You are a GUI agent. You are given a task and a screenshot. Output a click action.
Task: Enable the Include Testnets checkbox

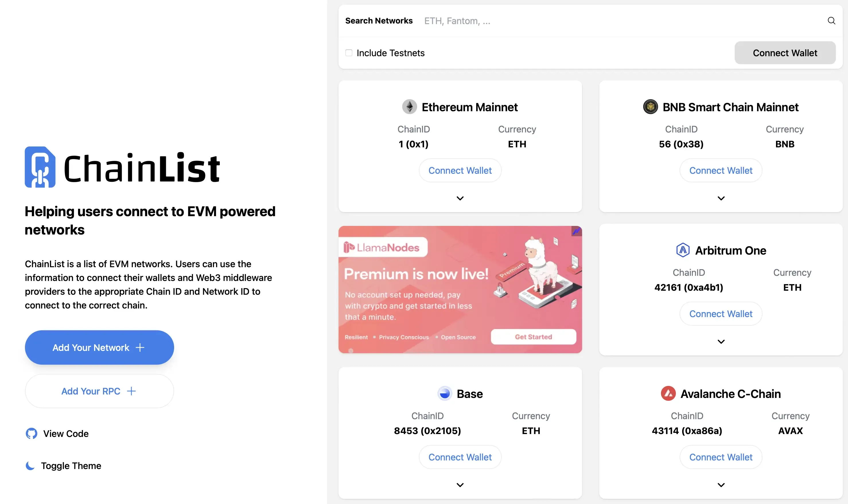tap(349, 53)
